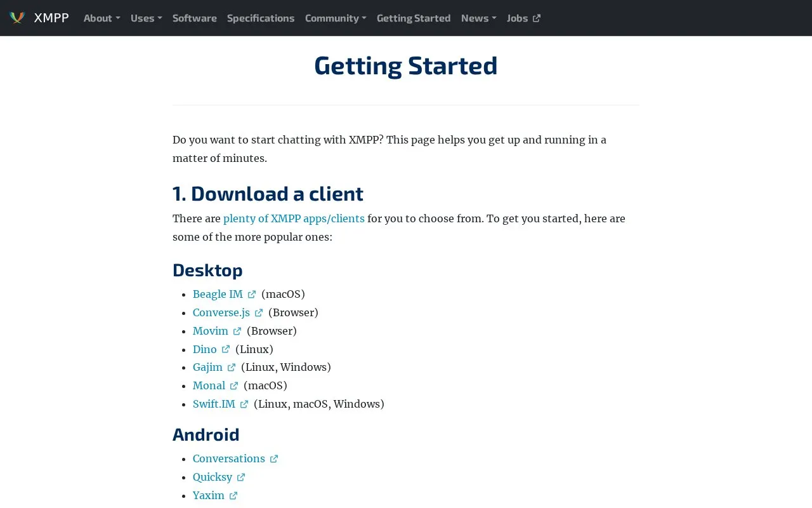Click the 'Getting Started' page title

[x=406, y=66]
